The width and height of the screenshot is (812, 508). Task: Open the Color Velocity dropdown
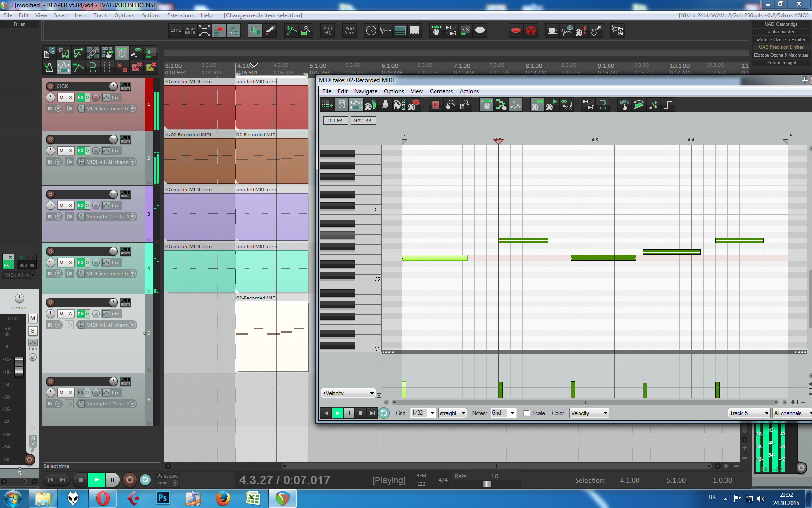pos(589,413)
